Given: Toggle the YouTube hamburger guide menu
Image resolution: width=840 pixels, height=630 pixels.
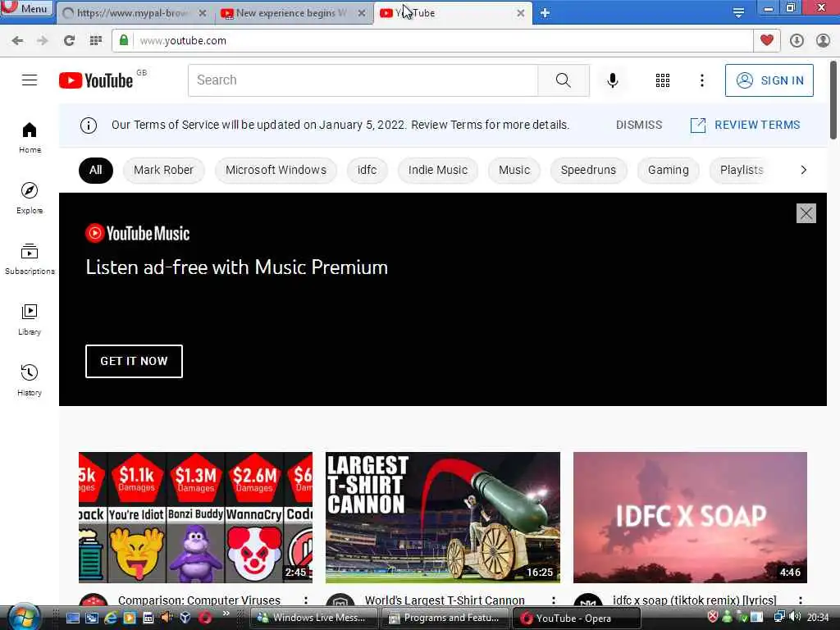Looking at the screenshot, I should click(x=30, y=80).
